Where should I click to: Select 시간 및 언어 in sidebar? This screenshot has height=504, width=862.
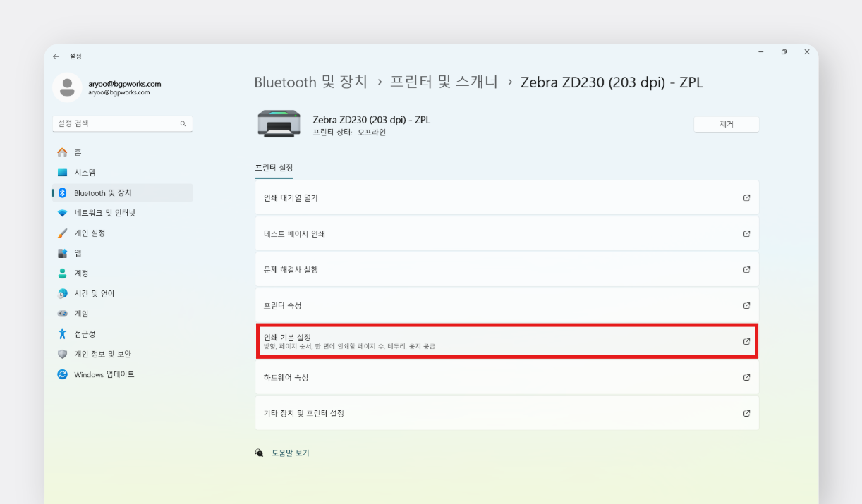point(94,293)
